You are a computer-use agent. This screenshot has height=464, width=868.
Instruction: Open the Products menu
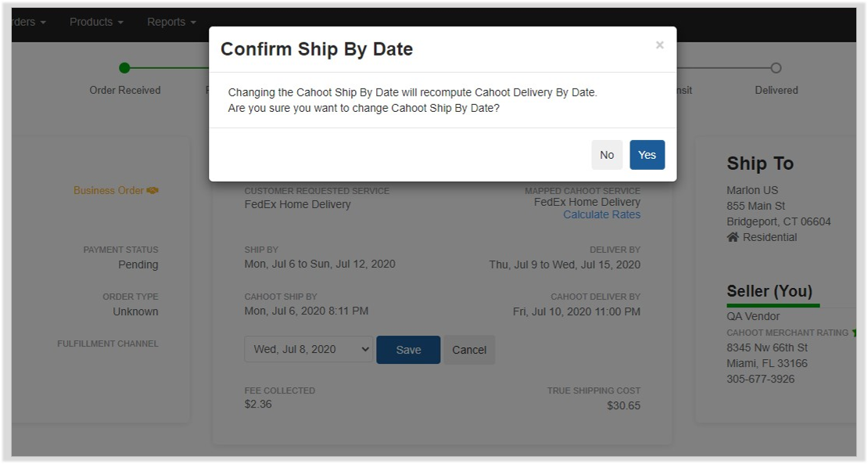pos(96,22)
